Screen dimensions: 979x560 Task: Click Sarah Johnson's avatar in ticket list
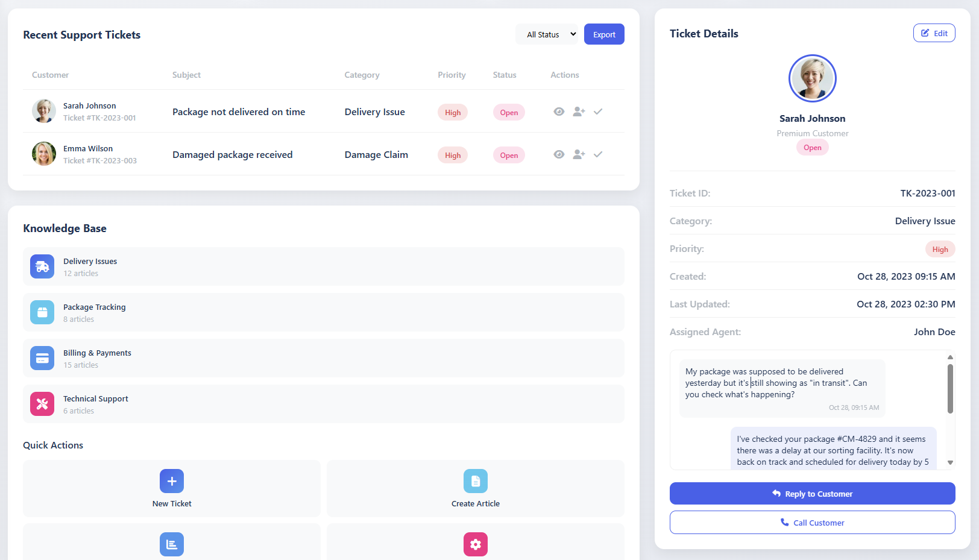click(44, 111)
